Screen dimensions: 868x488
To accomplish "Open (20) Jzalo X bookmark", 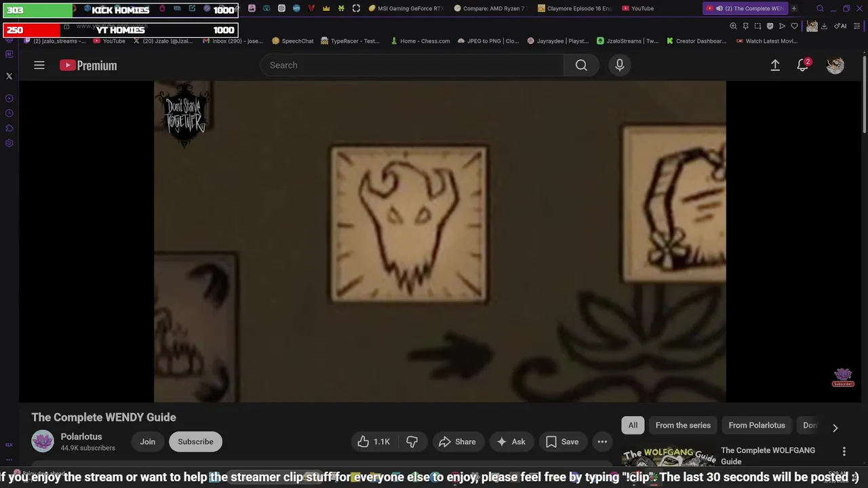I will 163,41.
